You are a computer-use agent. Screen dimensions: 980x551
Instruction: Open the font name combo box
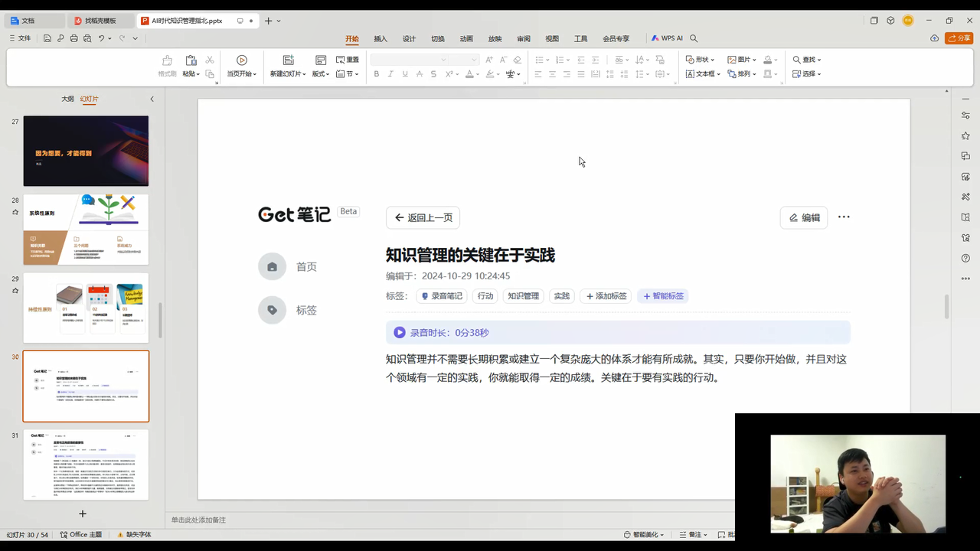[410, 60]
